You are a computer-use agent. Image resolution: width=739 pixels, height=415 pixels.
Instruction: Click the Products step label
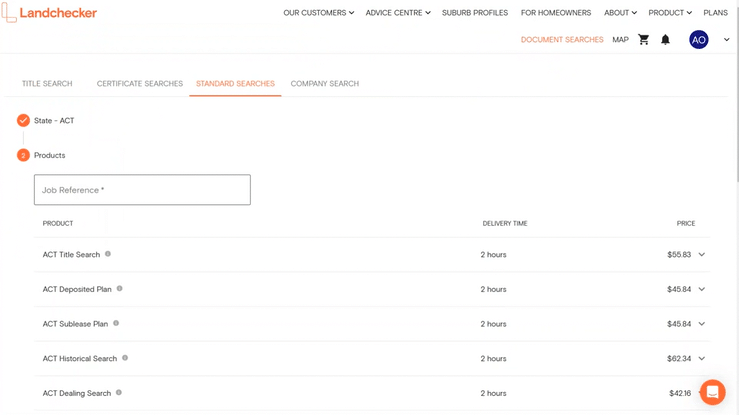[49, 155]
